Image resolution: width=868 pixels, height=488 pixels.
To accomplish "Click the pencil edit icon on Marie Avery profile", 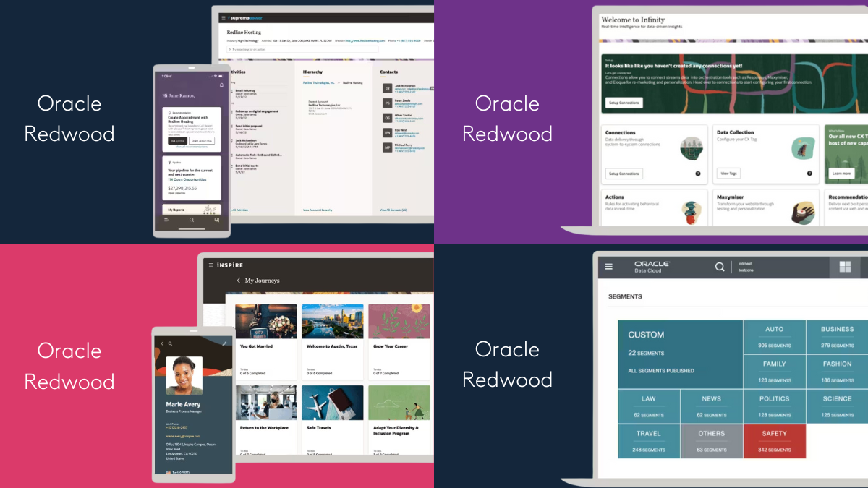I will (x=224, y=343).
